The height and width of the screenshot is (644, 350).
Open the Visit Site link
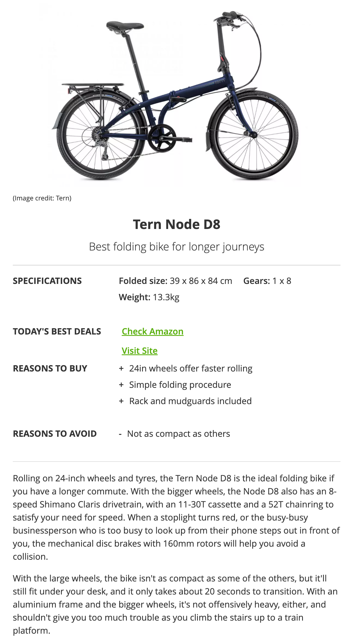click(x=140, y=351)
